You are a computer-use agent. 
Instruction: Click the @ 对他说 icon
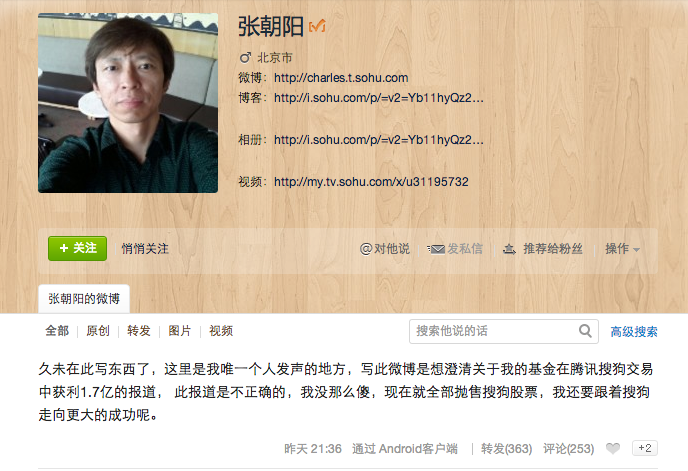366,249
